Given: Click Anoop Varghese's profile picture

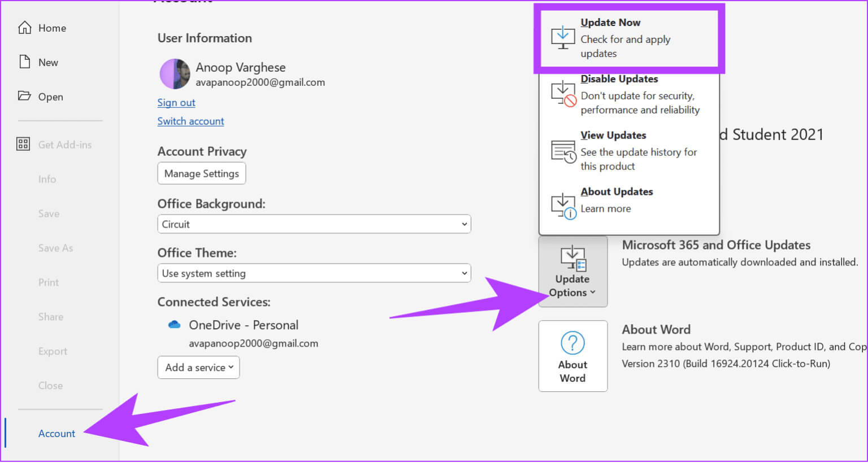Looking at the screenshot, I should [x=175, y=74].
